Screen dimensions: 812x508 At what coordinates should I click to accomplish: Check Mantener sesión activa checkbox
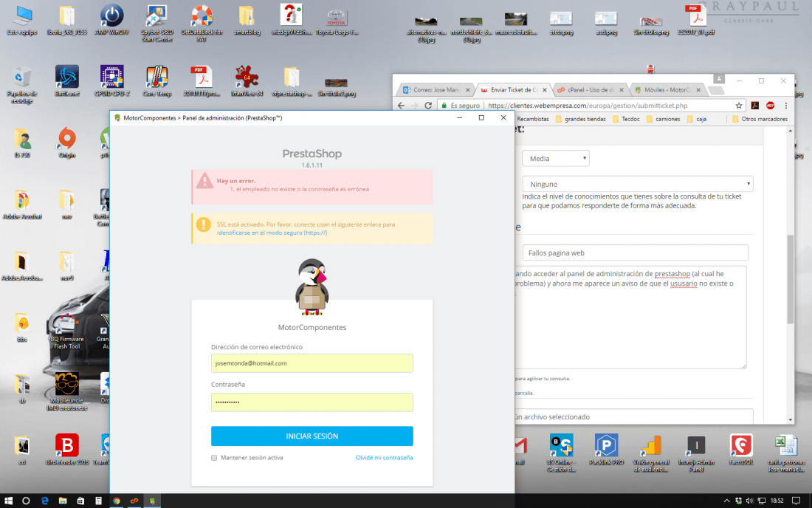pos(214,458)
